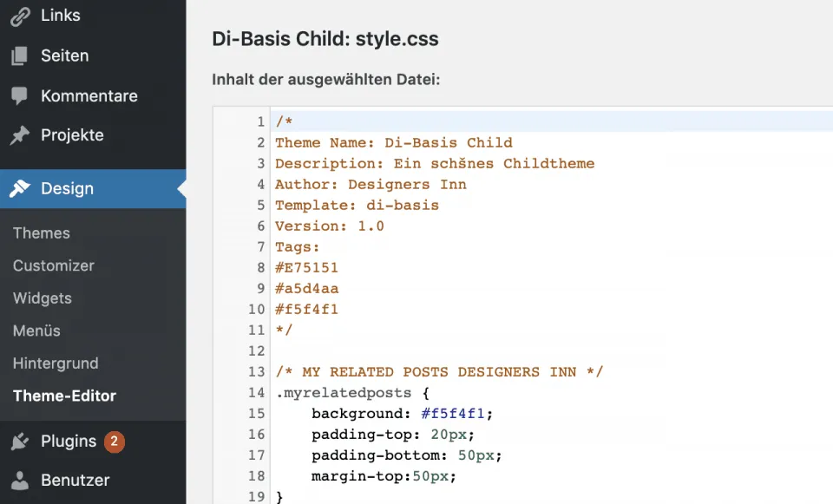
Task: Place cursor on Theme Name line in editor
Action: (x=393, y=143)
